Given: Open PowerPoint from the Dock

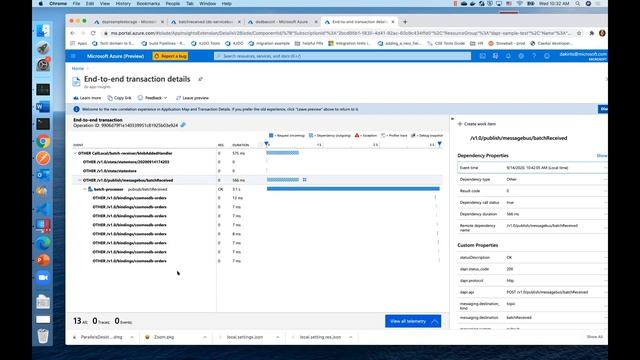Looking at the screenshot, I should point(43,260).
